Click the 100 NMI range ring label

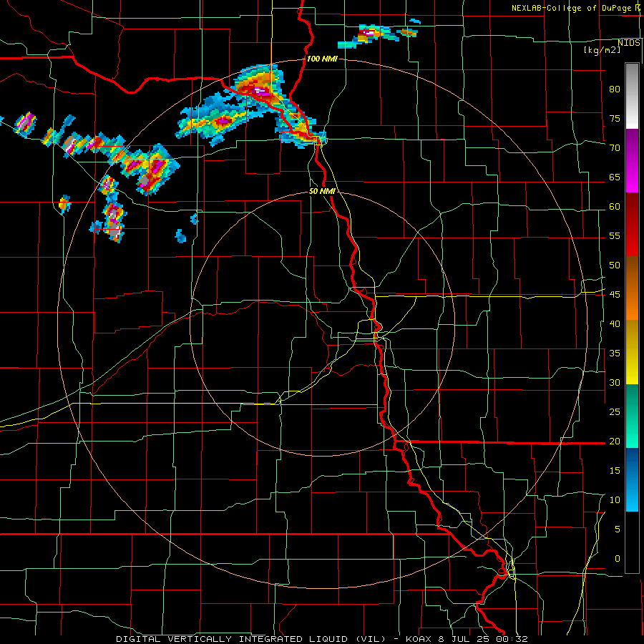(x=322, y=59)
